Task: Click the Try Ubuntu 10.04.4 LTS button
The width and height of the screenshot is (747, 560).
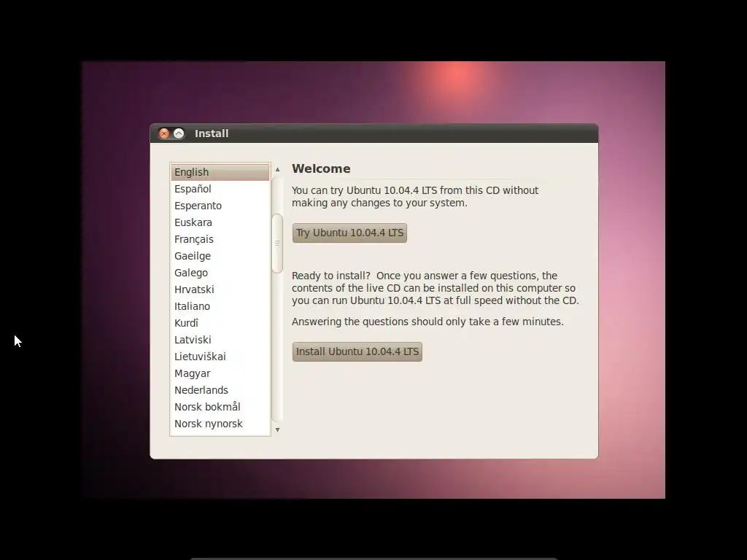Action: pos(349,233)
